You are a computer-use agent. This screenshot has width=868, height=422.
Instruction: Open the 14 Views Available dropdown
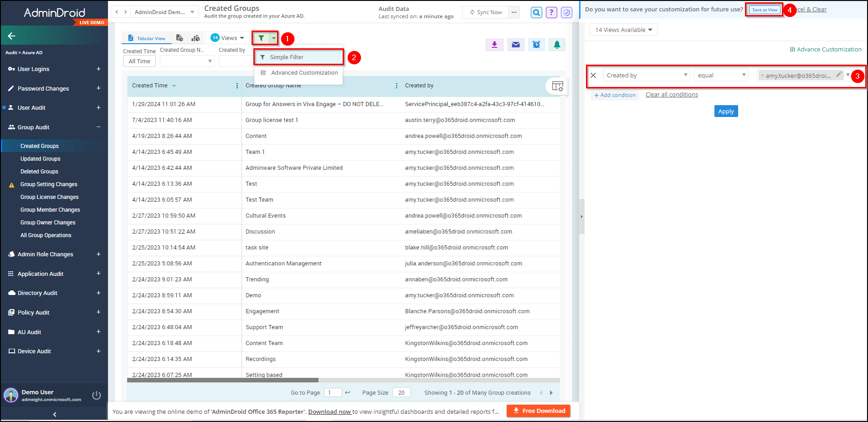tap(623, 30)
